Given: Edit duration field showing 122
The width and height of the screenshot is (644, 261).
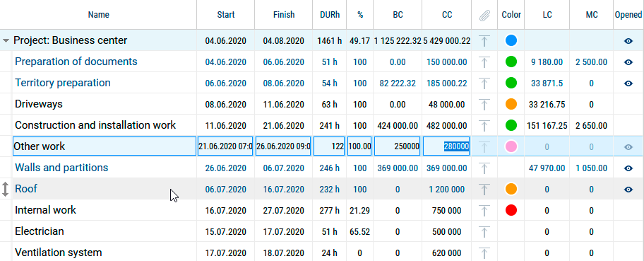Looking at the screenshot, I should point(329,146).
